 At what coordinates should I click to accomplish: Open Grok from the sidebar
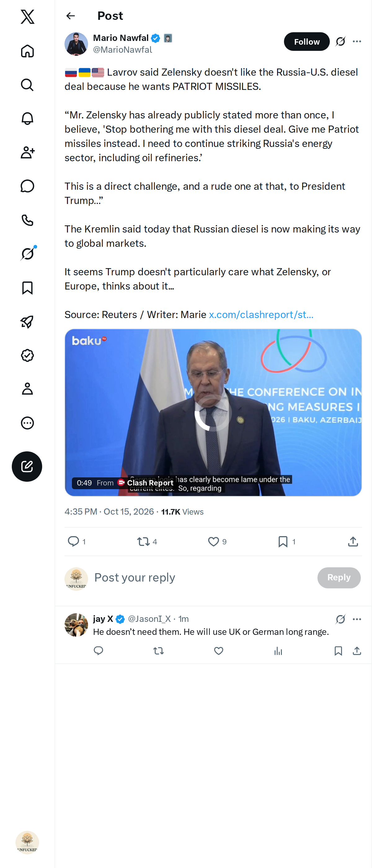(x=27, y=254)
